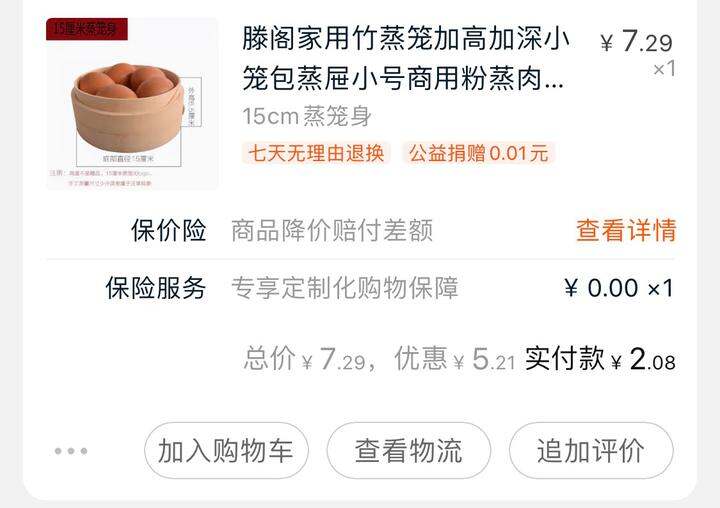Tap the 优惠 ¥5.21 discount amount
The height and width of the screenshot is (508, 720).
[x=455, y=359]
